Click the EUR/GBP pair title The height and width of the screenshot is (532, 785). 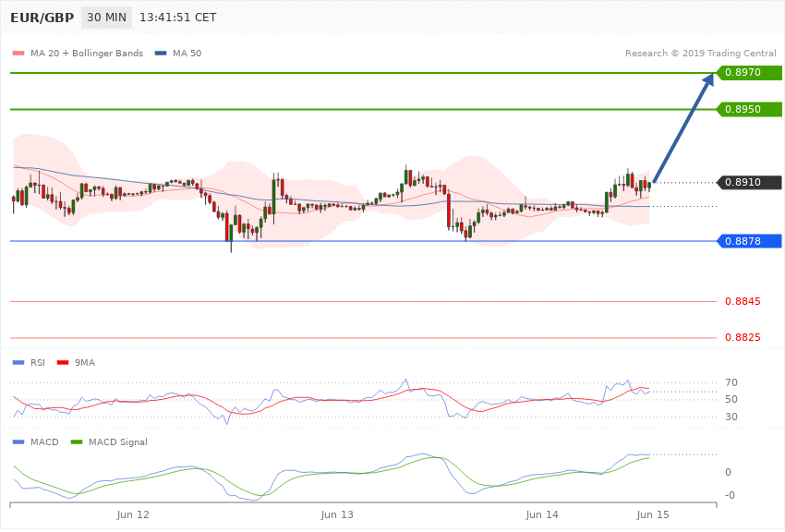42,18
